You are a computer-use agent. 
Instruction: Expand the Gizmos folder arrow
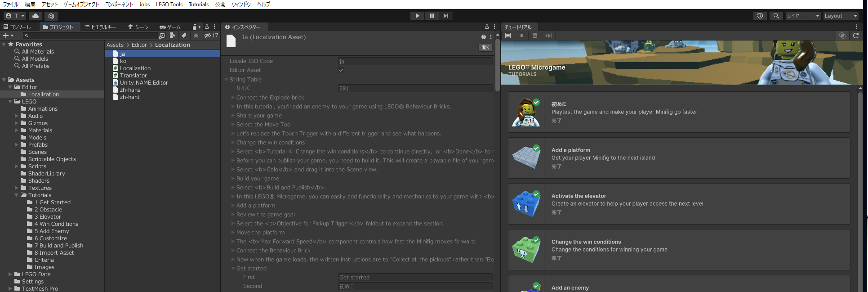pyautogui.click(x=17, y=123)
